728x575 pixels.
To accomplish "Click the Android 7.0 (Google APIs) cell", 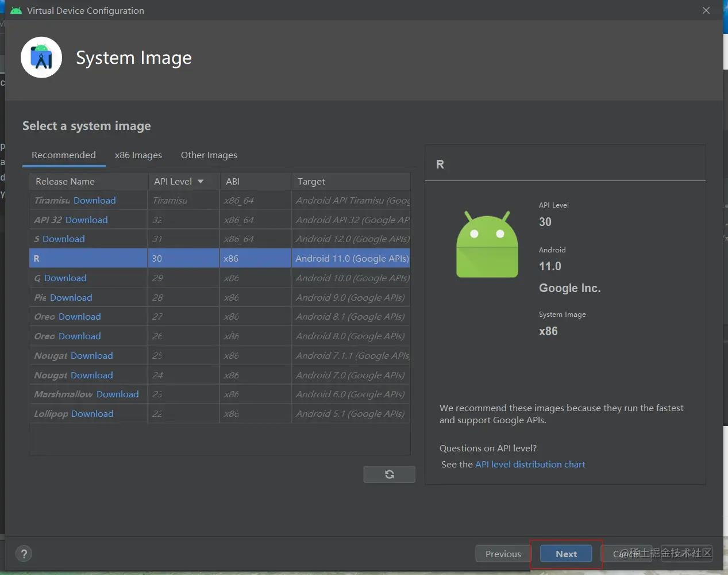I will tap(351, 375).
